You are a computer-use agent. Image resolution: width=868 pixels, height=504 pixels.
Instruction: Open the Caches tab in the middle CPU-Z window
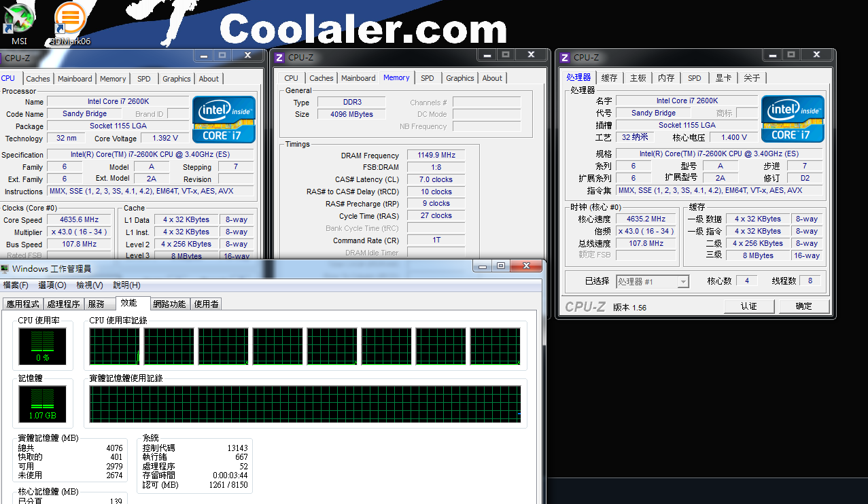(322, 78)
